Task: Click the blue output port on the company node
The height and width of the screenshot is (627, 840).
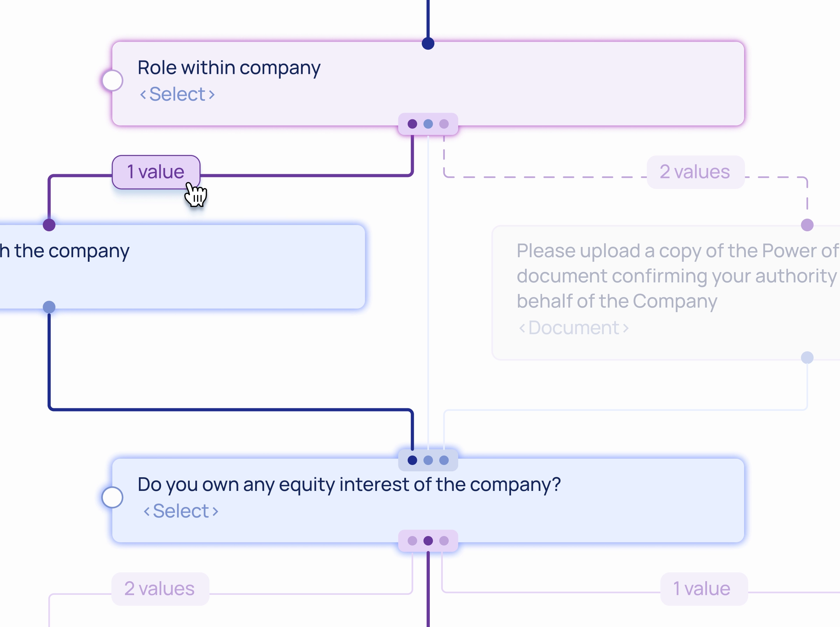Action: pyautogui.click(x=49, y=306)
